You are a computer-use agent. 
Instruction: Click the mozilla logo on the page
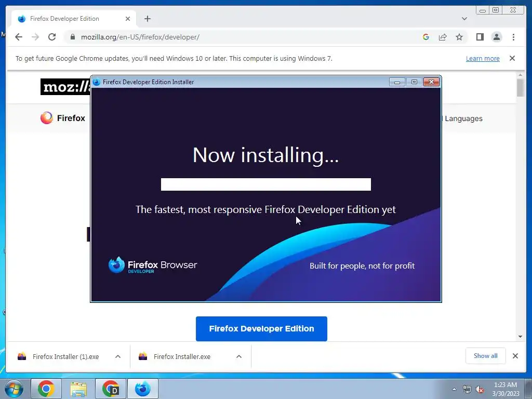tap(65, 87)
